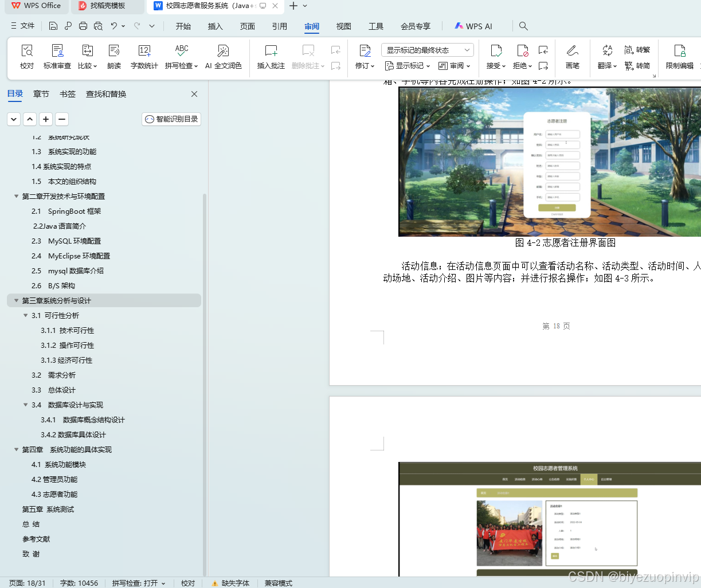Open the search magnifier icon
Screen dimensions: 701x588
(x=523, y=26)
